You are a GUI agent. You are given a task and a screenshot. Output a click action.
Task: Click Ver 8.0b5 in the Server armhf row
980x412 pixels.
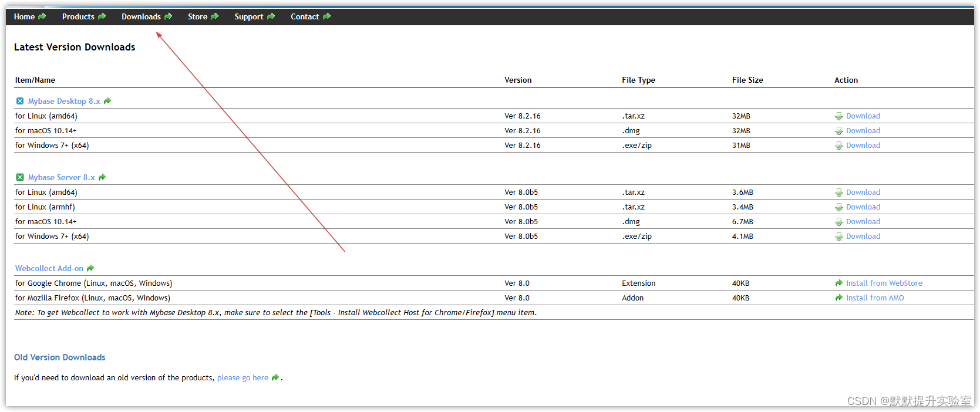[521, 207]
